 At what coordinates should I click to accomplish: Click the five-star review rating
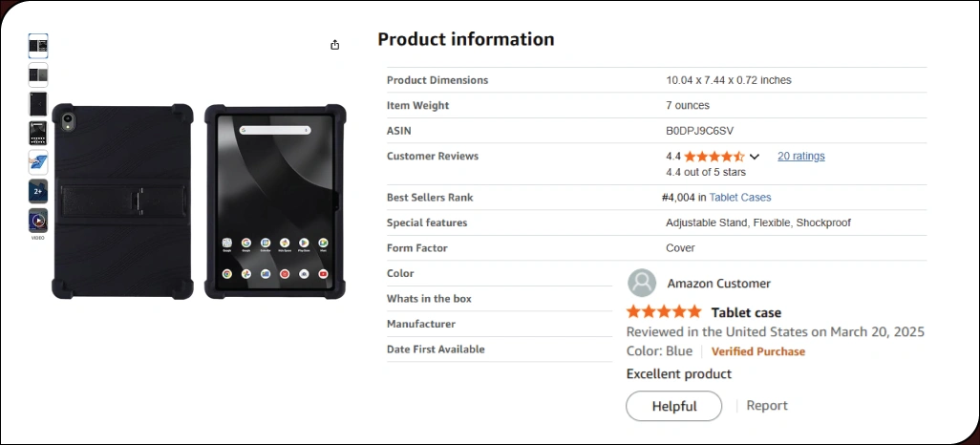[x=664, y=312]
